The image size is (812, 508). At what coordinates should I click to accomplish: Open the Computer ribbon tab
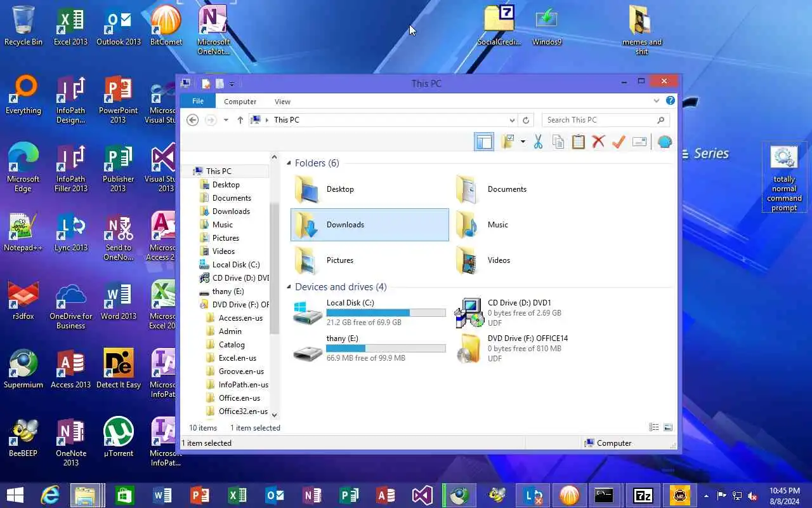click(x=240, y=102)
